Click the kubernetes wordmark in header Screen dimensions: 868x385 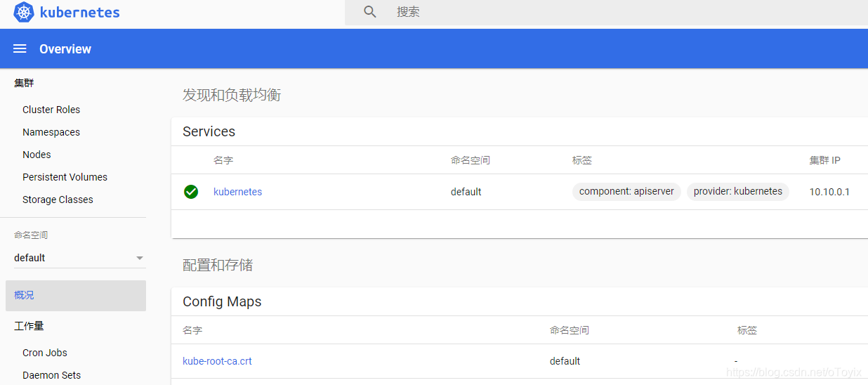[80, 13]
